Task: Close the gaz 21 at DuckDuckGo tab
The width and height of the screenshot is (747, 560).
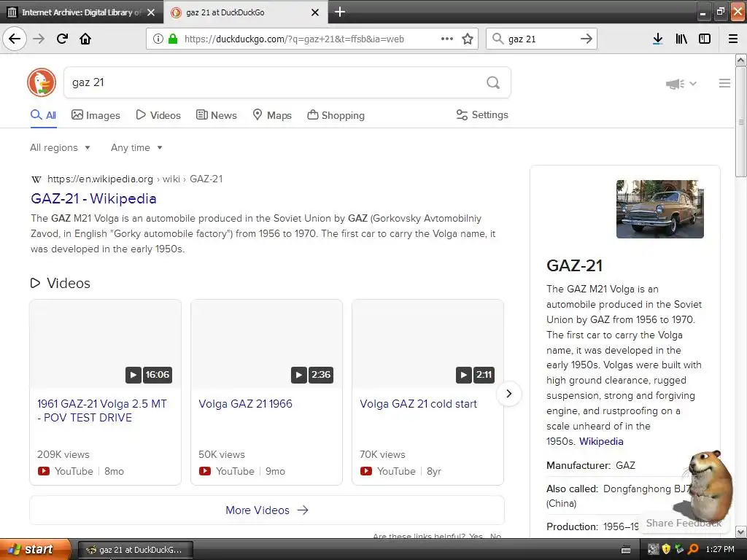Action: click(315, 12)
